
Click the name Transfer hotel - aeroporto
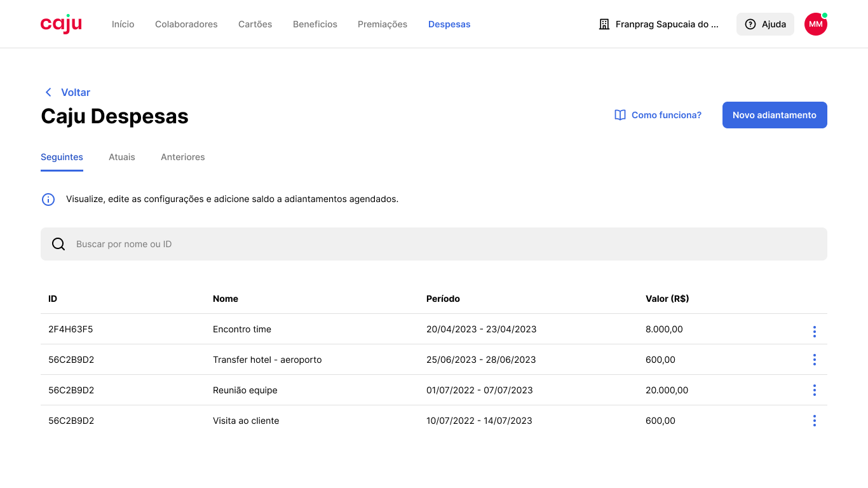point(268,360)
